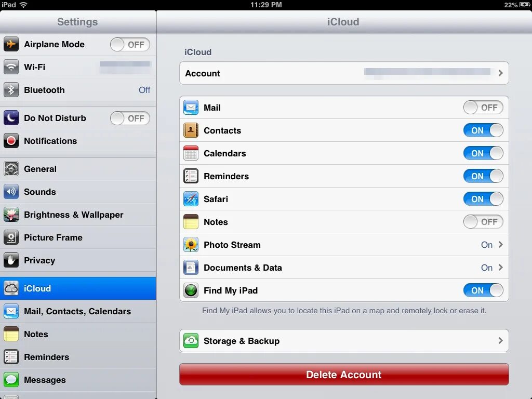
Task: Open the Picture Frame row
Action: 78,237
